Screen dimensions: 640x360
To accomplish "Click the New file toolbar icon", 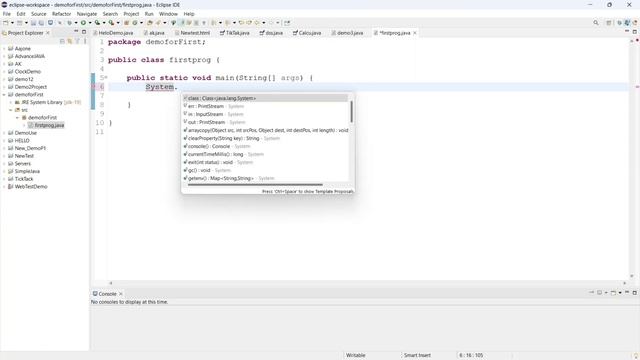I will coord(6,23).
